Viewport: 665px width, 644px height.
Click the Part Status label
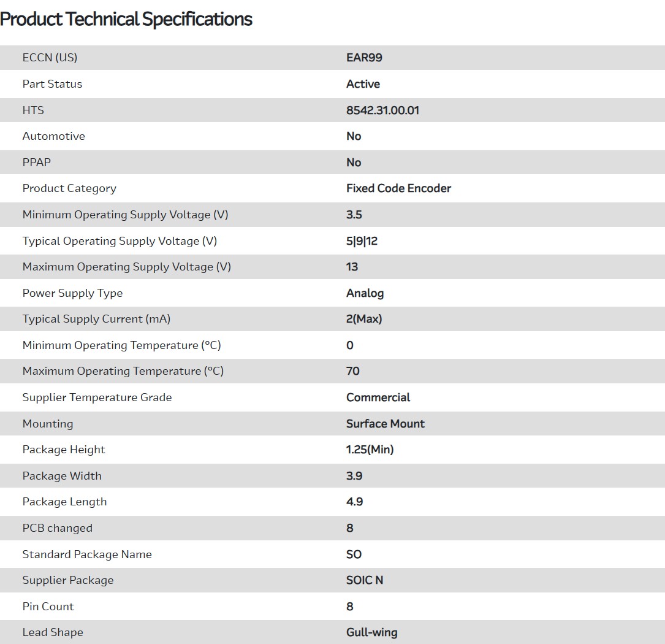52,84
